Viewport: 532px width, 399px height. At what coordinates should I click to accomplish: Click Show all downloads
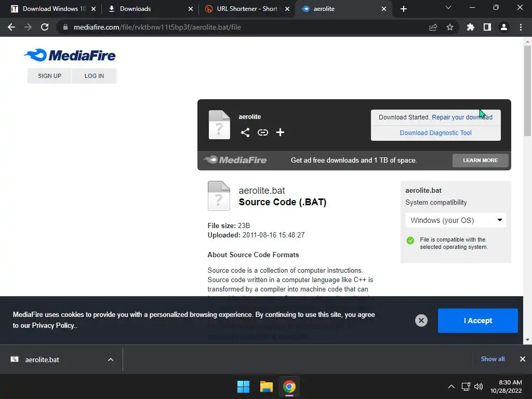(493, 359)
